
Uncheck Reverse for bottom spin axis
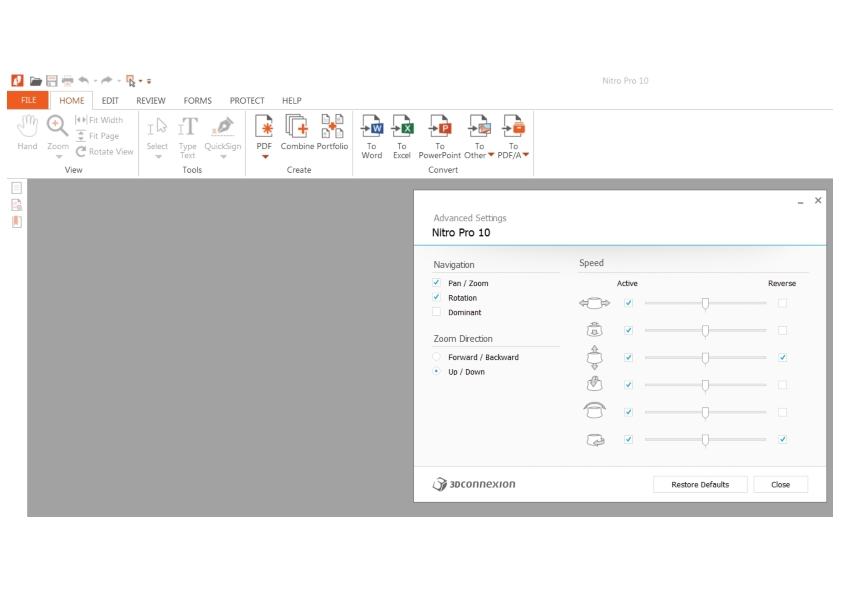point(782,439)
